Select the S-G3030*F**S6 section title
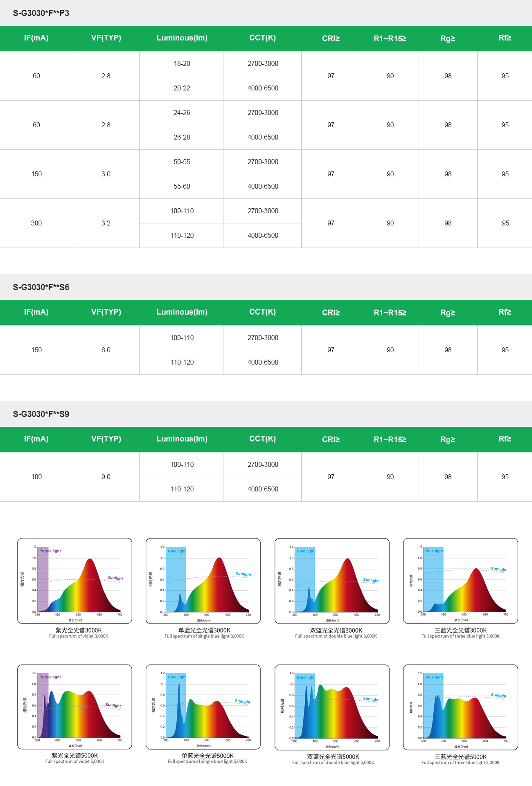 coord(41,287)
